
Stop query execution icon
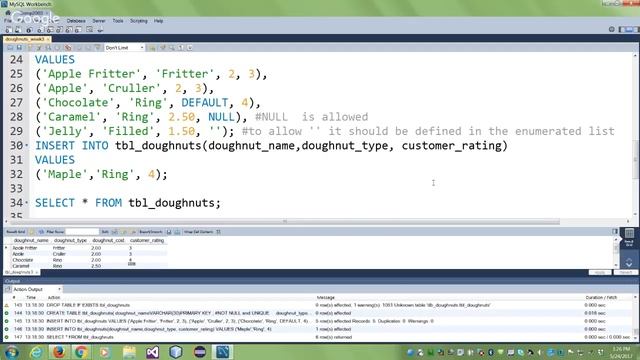[58, 48]
